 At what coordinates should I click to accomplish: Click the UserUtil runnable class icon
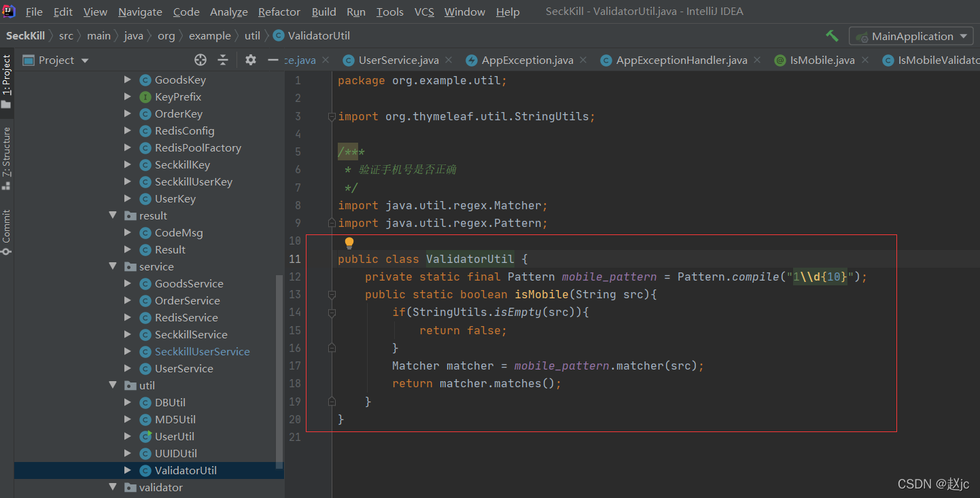145,436
